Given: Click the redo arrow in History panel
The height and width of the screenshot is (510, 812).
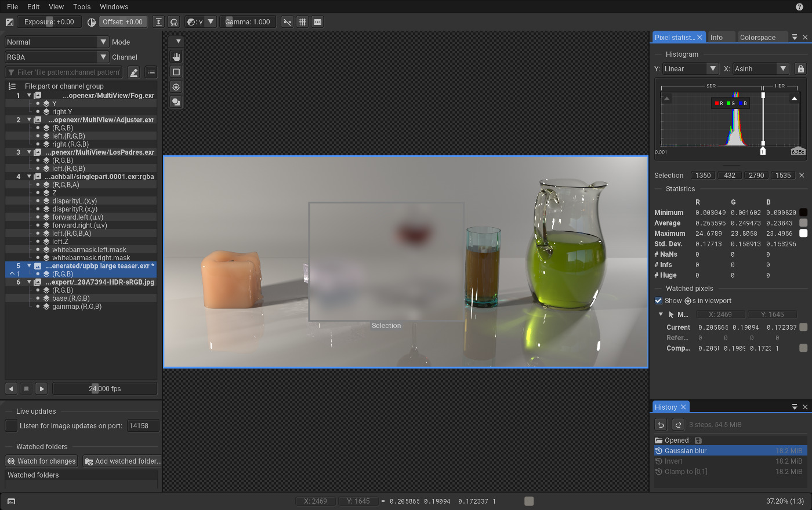Looking at the screenshot, I should [678, 425].
